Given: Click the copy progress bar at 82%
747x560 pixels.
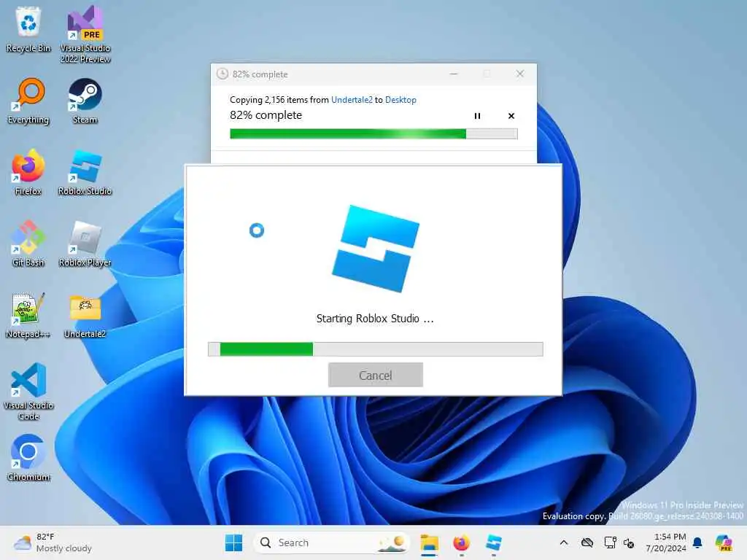Looking at the screenshot, I should point(373,134).
